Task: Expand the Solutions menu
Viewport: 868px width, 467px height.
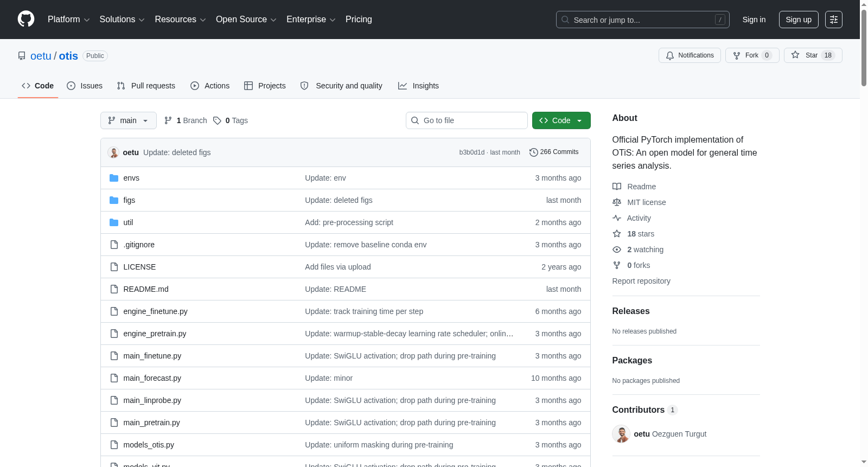Action: tap(122, 20)
